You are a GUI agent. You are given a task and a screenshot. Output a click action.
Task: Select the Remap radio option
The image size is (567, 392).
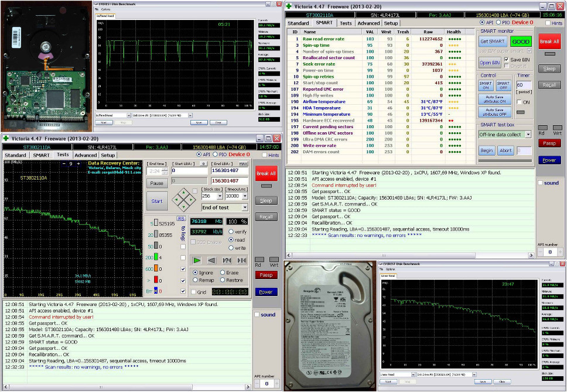tap(195, 280)
